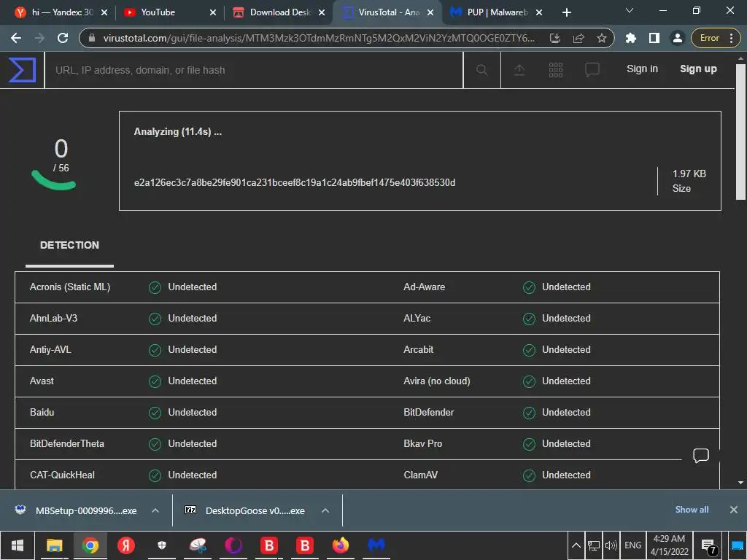This screenshot has width=747, height=560.
Task: Click the Analyzing (11.4s) status text
Action: click(178, 132)
